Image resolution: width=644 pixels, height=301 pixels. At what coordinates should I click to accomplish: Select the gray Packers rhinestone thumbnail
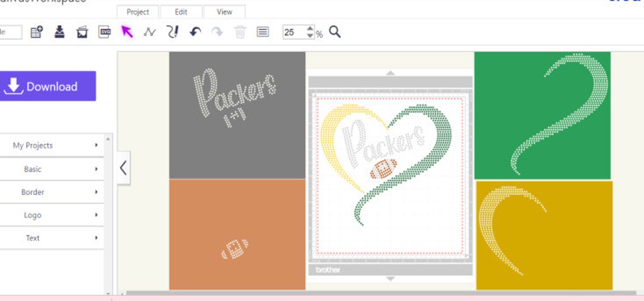coord(237,115)
